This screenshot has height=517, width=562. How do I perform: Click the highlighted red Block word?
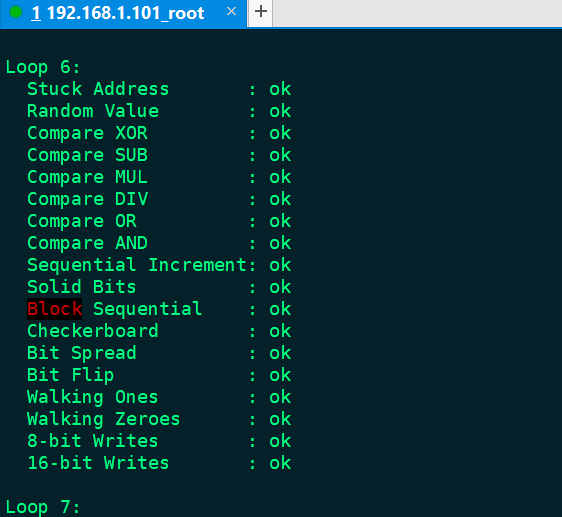[54, 309]
